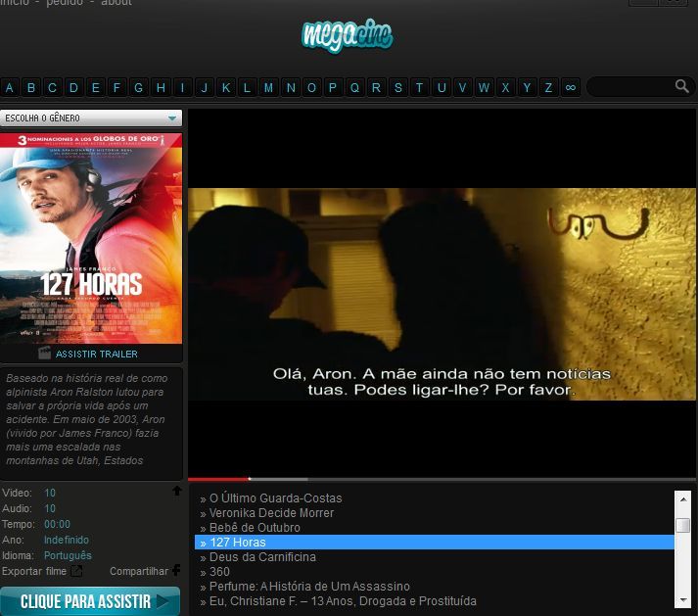
Task: Filter movies by letter S
Action: (398, 87)
